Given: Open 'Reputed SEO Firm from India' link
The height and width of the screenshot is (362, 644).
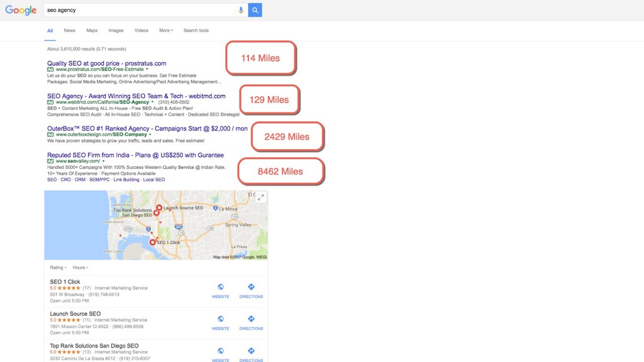Looking at the screenshot, I should (x=136, y=155).
